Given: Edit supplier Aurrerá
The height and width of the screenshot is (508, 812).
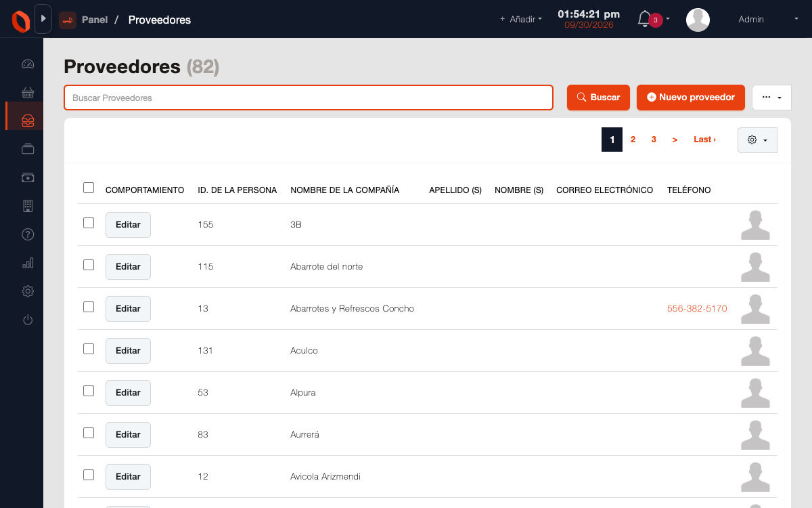Looking at the screenshot, I should pyautogui.click(x=128, y=435).
